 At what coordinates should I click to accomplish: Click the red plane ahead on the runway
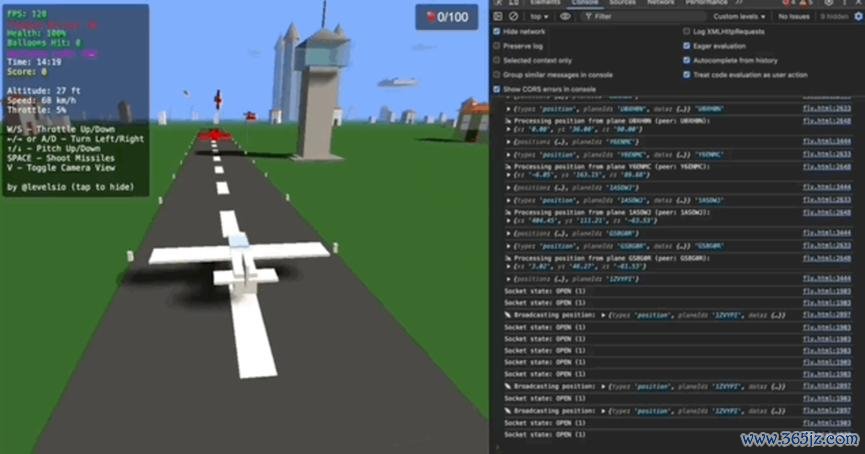click(214, 135)
